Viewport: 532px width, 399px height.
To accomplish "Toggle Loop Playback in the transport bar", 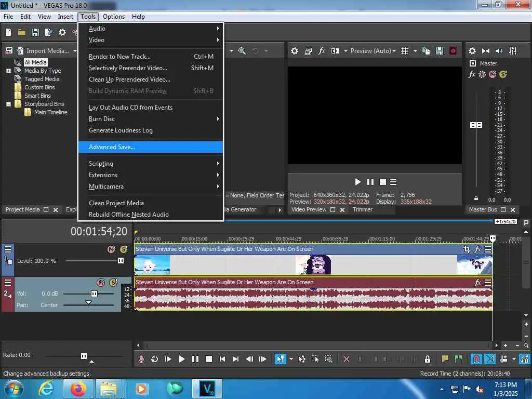I will coord(154,359).
